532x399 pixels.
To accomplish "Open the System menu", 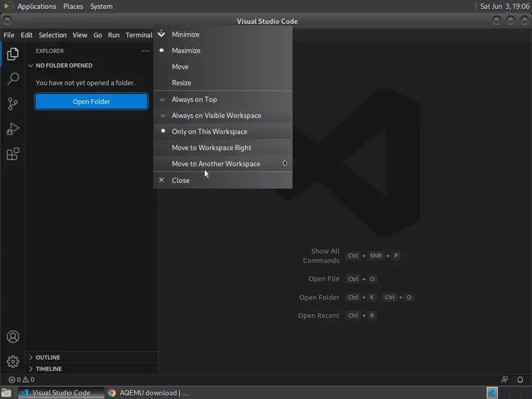I will point(101,6).
